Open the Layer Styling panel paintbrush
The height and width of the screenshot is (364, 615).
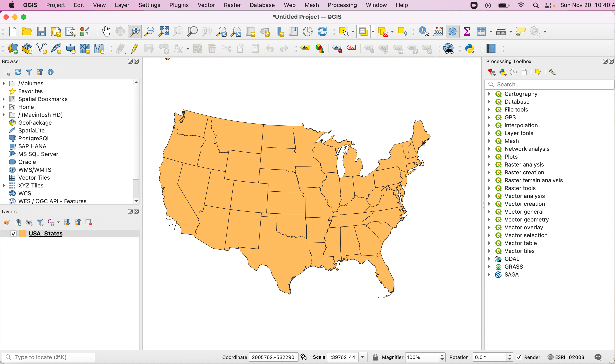tap(7, 222)
